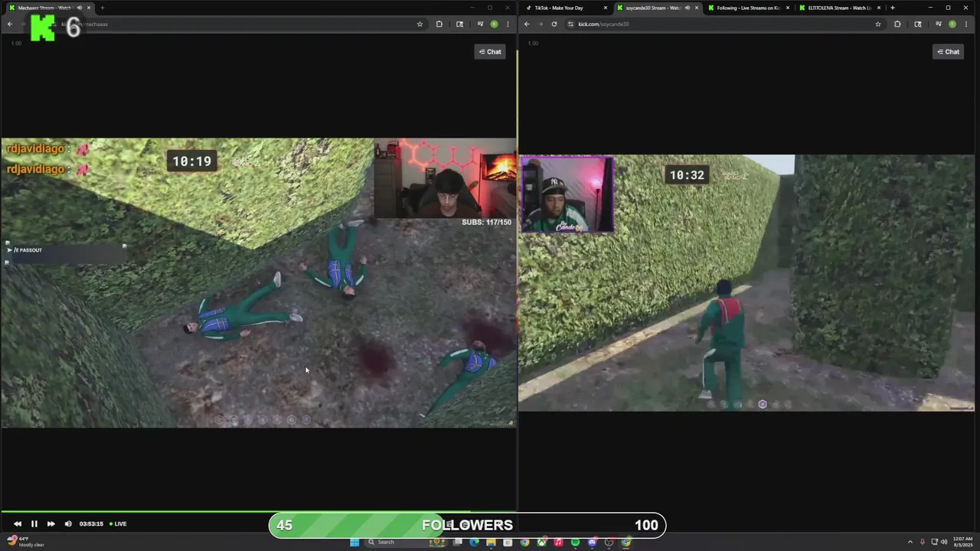This screenshot has width=980, height=551.
Task: Close the Following - Live Streams tab
Action: point(787,8)
